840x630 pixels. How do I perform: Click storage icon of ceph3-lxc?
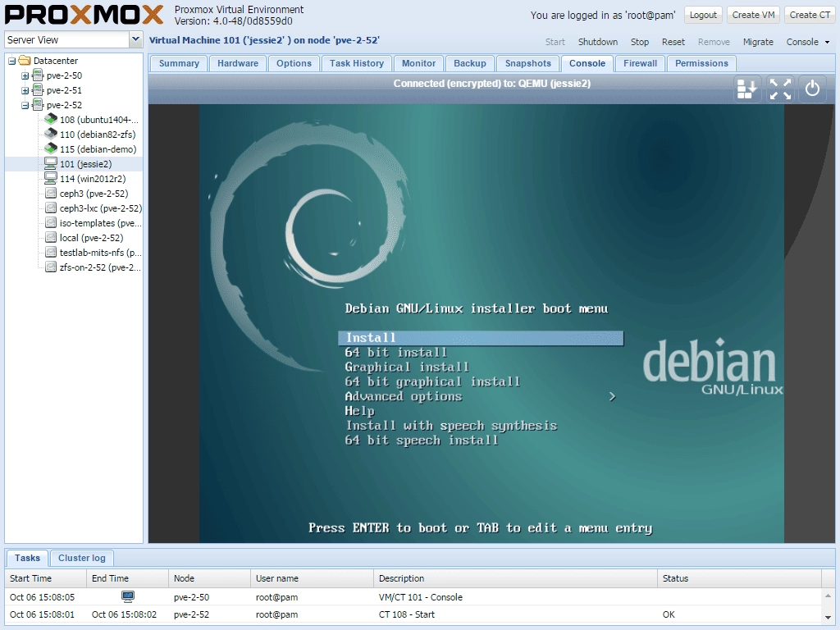coord(51,208)
